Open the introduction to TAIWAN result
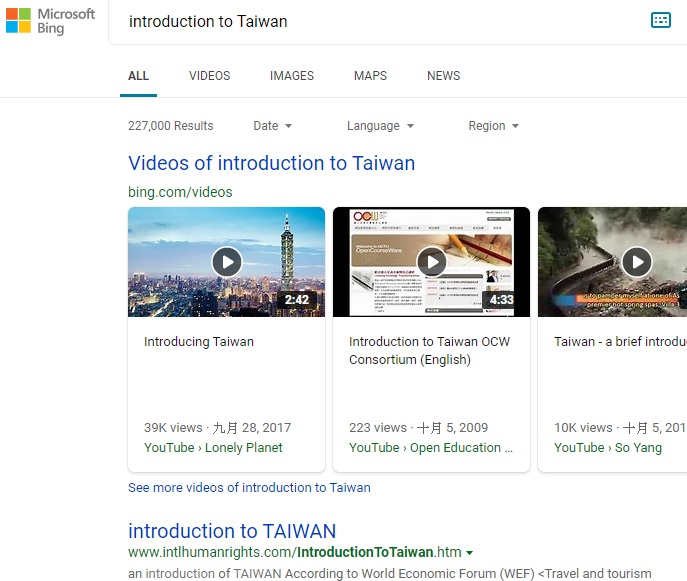Image resolution: width=687 pixels, height=581 pixels. 232,531
